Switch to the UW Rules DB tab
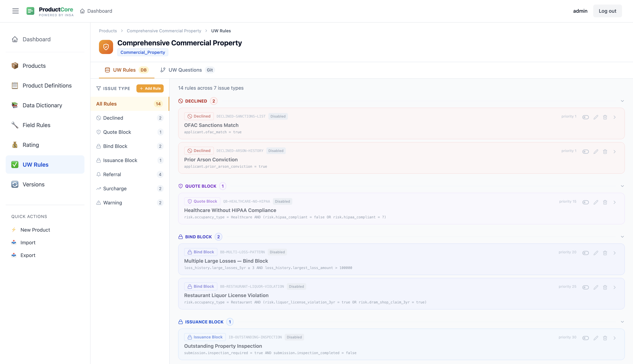The width and height of the screenshot is (633, 364). (127, 70)
